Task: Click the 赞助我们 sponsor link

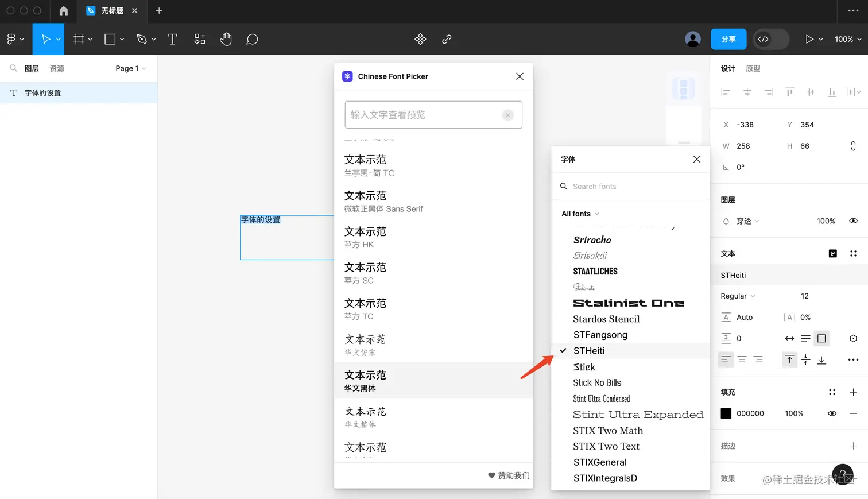Action: pyautogui.click(x=509, y=475)
